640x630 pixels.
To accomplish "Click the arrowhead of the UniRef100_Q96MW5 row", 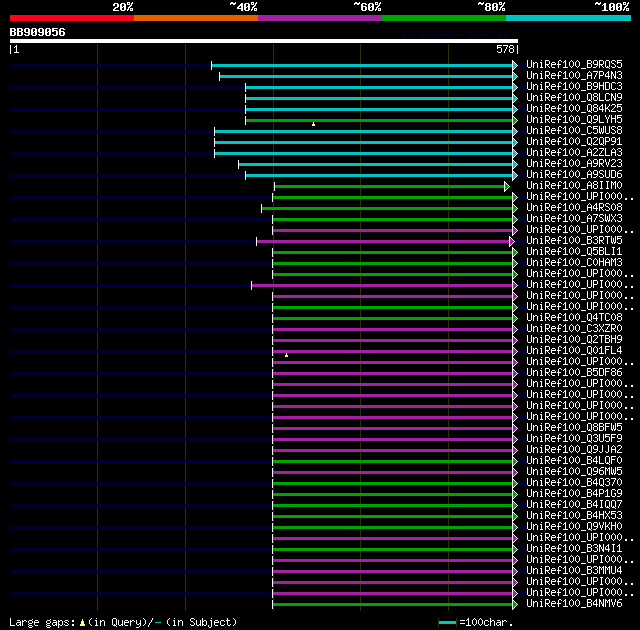I will tap(515, 472).
